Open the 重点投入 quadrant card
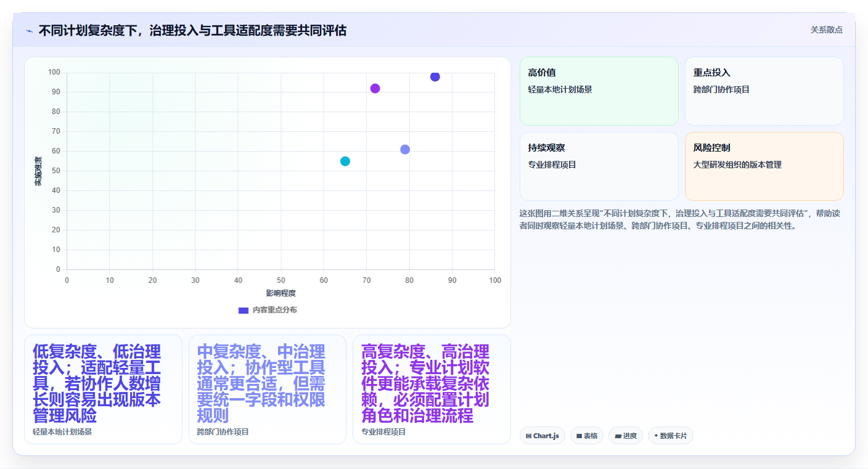 point(764,91)
